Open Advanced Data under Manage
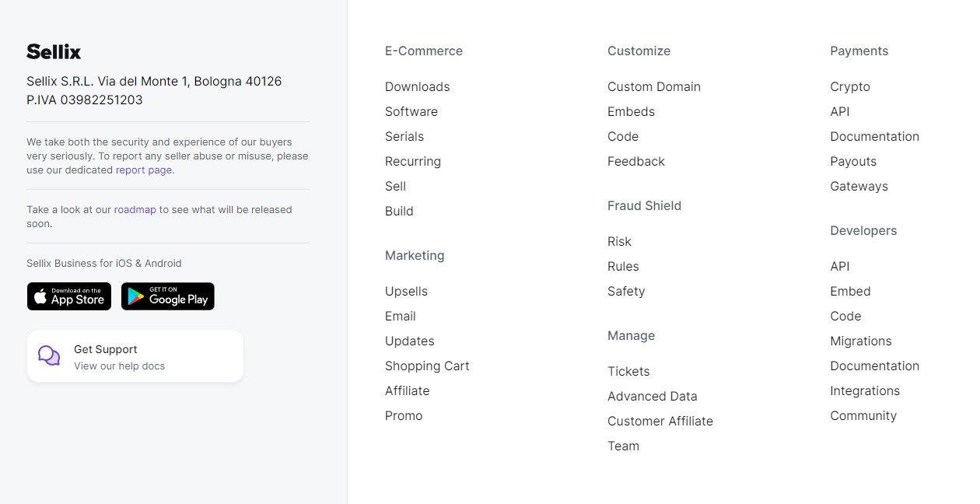 pos(653,396)
